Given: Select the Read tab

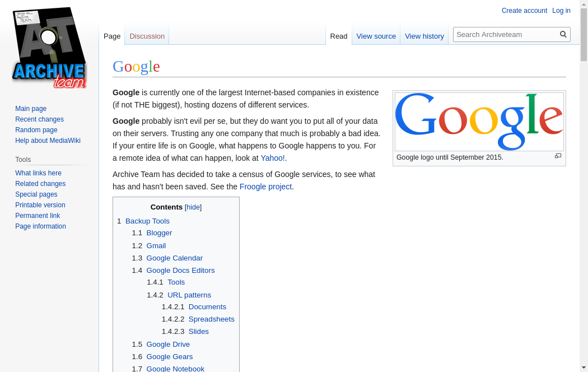Looking at the screenshot, I should (x=338, y=36).
